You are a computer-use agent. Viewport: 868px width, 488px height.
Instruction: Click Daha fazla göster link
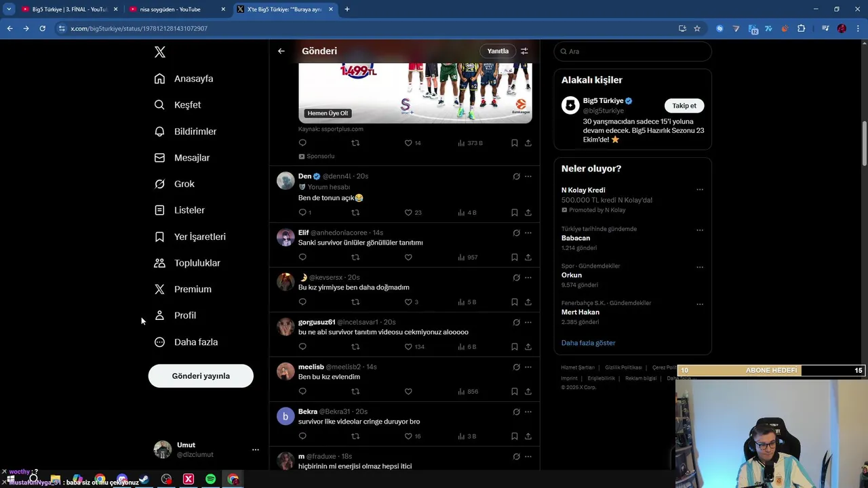[588, 343]
